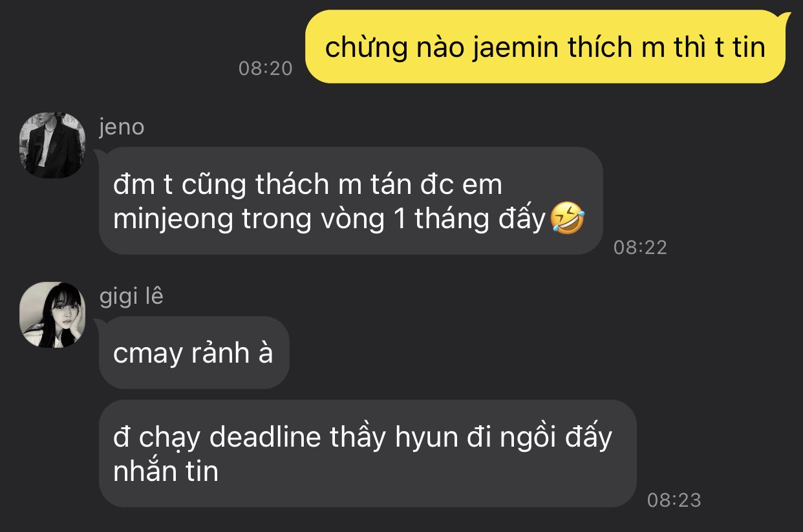This screenshot has width=803, height=532.
Task: Tap the 'cmay rảnh à' message bubble
Action: coord(193,353)
